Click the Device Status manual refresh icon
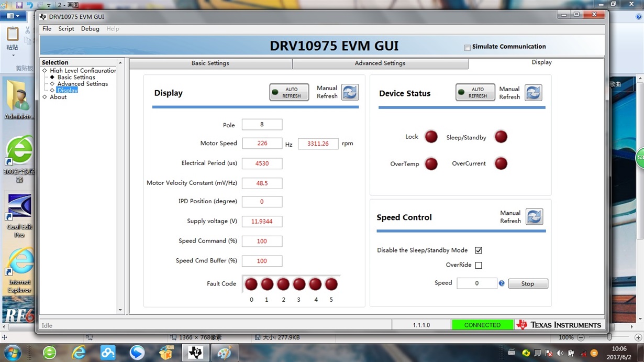Image resolution: width=644 pixels, height=362 pixels. [x=533, y=93]
